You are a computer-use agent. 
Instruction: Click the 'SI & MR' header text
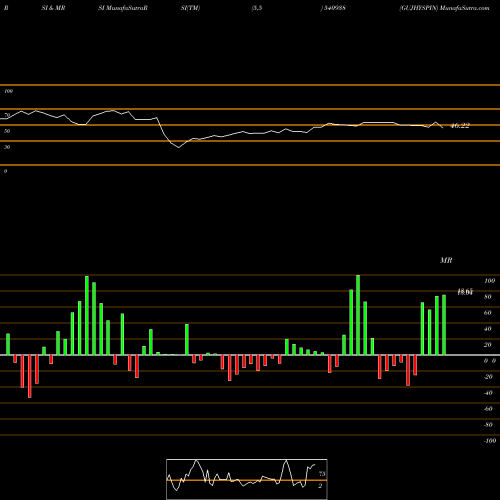[x=53, y=8]
